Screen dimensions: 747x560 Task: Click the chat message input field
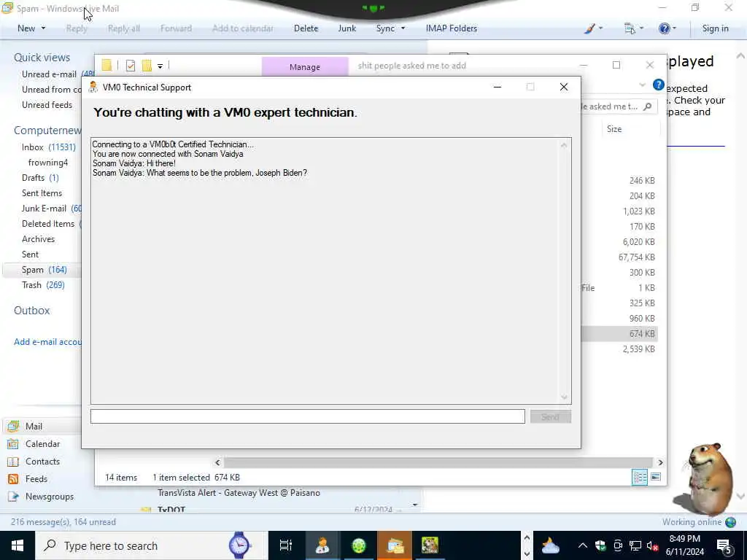pos(308,416)
